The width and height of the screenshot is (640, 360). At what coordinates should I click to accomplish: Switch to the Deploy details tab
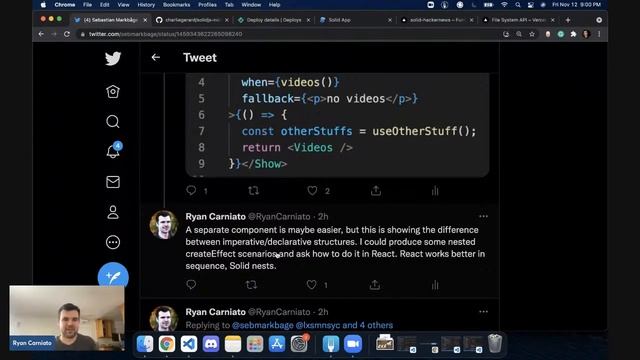point(274,20)
